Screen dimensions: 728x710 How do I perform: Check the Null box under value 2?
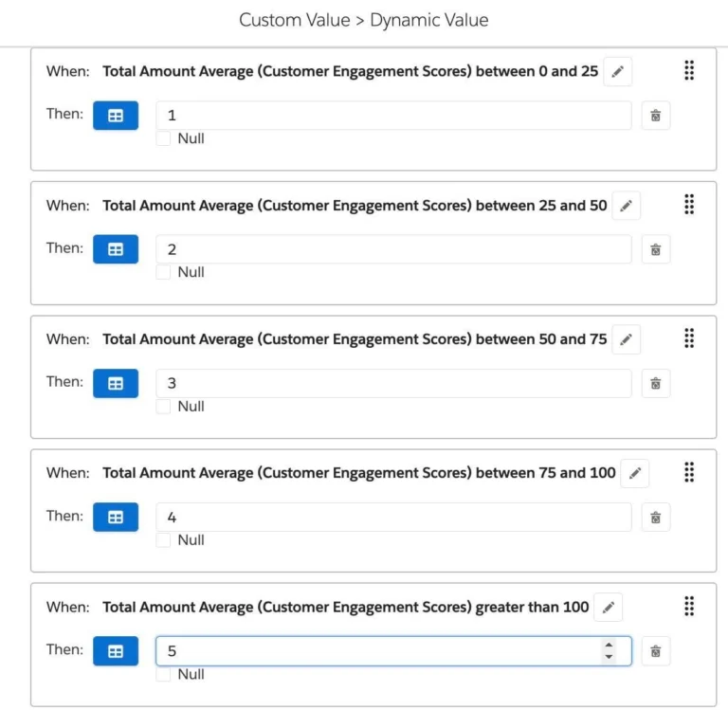[164, 272]
